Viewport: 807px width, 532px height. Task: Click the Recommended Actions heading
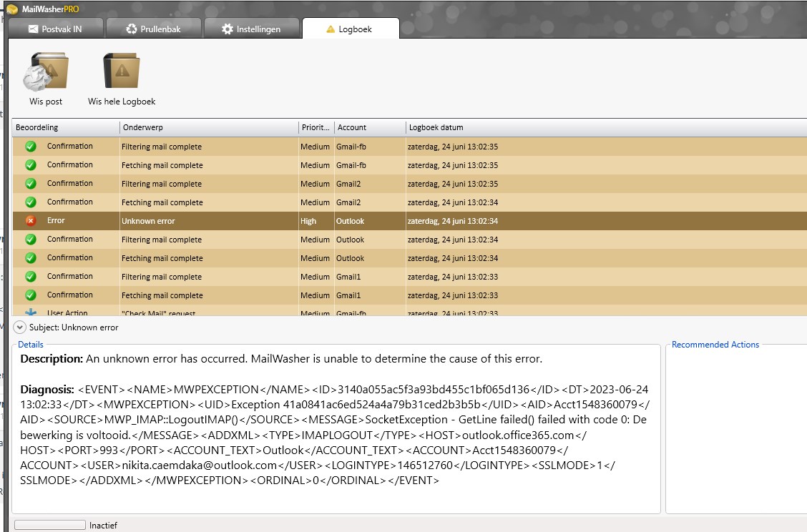pos(715,345)
